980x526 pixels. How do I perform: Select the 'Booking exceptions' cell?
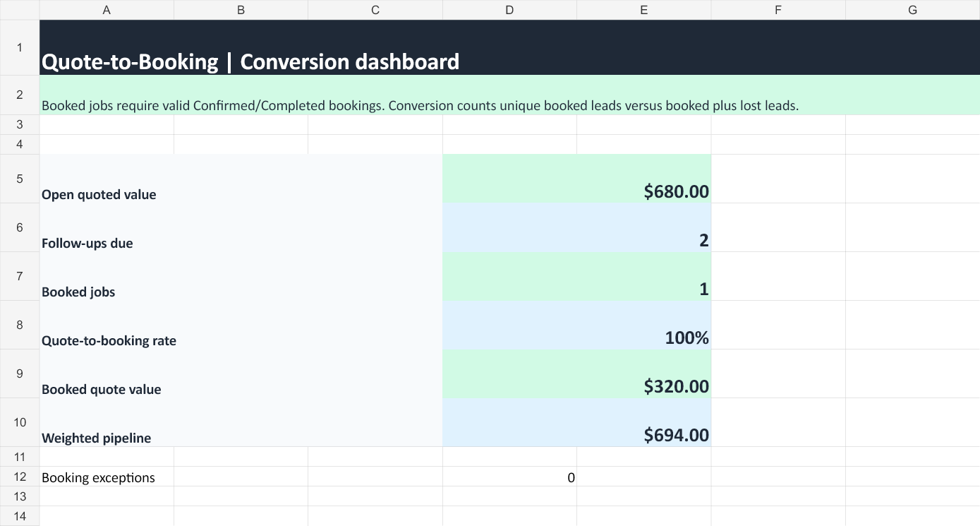click(107, 477)
